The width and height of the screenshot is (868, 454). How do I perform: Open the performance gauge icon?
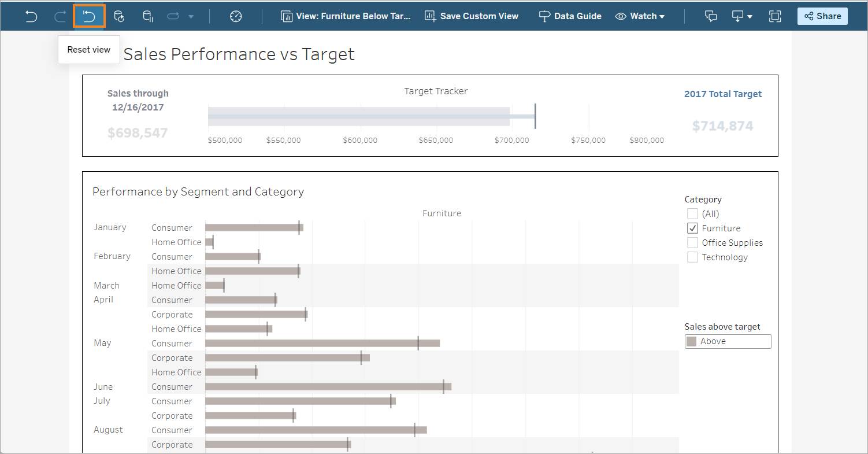(x=236, y=16)
